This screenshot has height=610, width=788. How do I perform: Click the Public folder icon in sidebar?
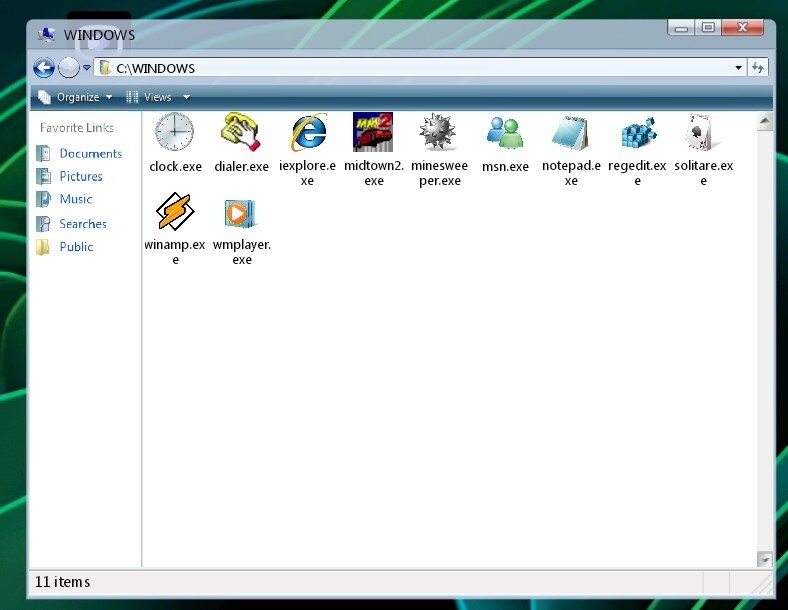point(43,247)
